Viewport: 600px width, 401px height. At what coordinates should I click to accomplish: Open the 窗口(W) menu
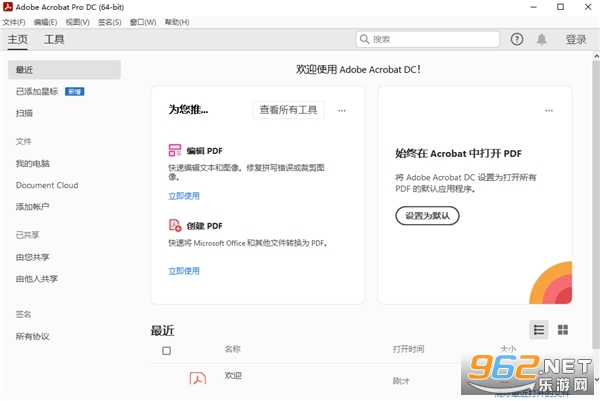[143, 22]
